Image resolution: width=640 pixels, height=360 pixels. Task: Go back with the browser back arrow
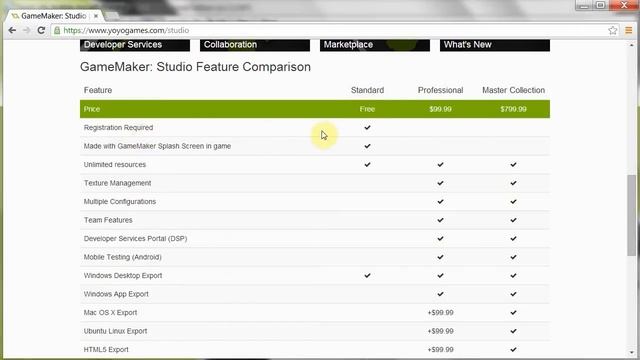[12, 30]
